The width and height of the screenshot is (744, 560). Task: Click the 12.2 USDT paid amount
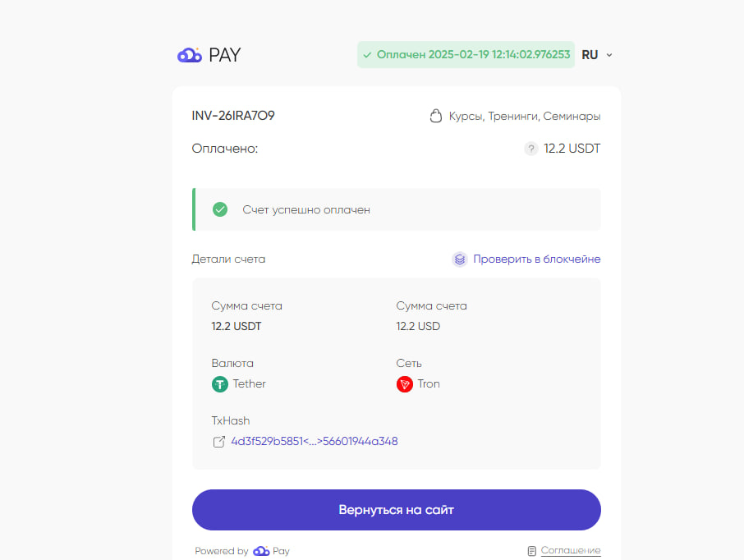click(572, 149)
